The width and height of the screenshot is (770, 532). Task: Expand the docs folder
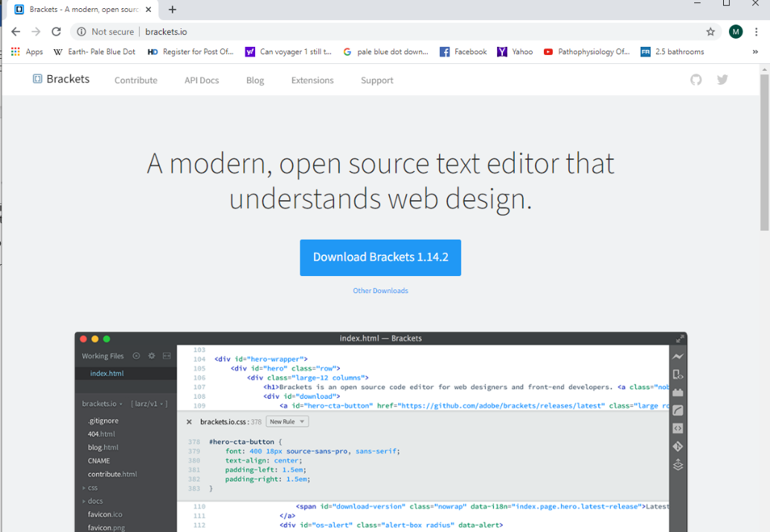(92, 501)
